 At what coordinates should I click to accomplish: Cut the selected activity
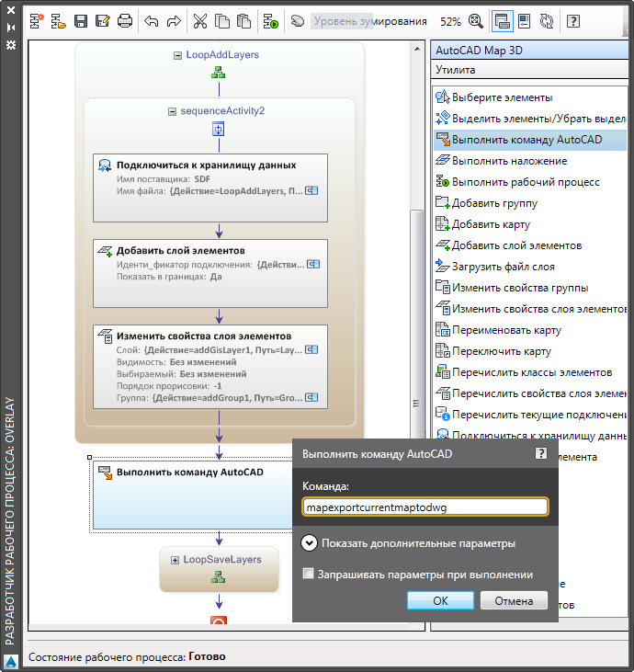(199, 20)
